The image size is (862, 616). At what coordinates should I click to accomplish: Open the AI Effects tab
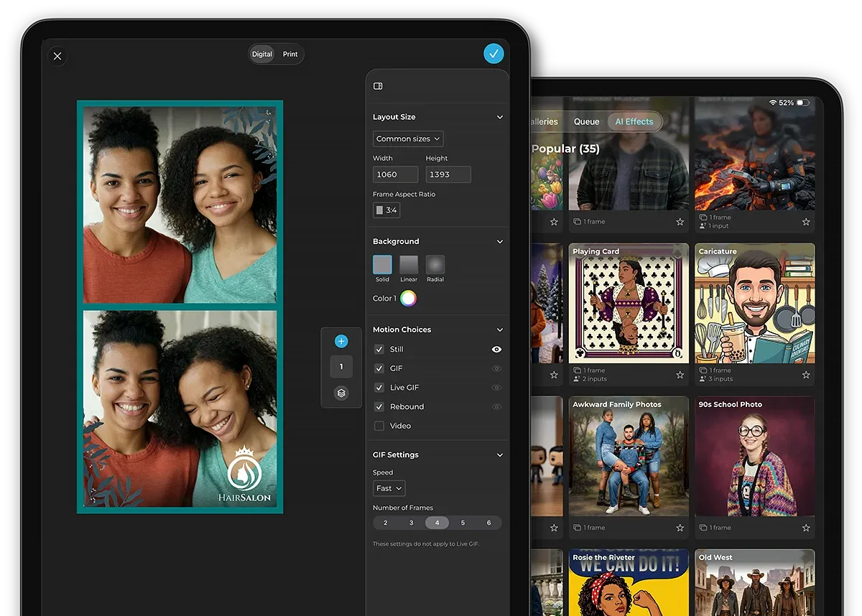[634, 122]
